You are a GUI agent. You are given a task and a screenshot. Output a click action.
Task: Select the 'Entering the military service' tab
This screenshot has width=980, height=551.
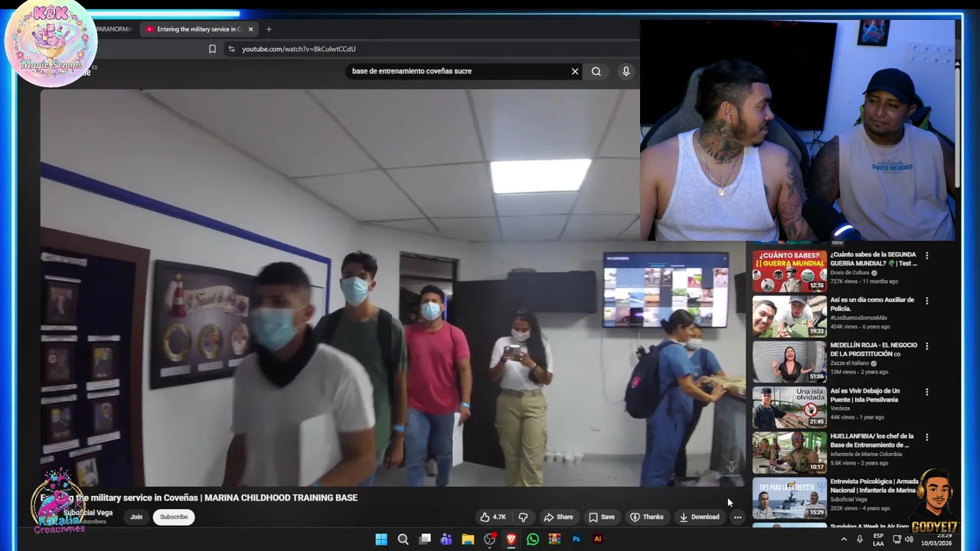pos(198,29)
